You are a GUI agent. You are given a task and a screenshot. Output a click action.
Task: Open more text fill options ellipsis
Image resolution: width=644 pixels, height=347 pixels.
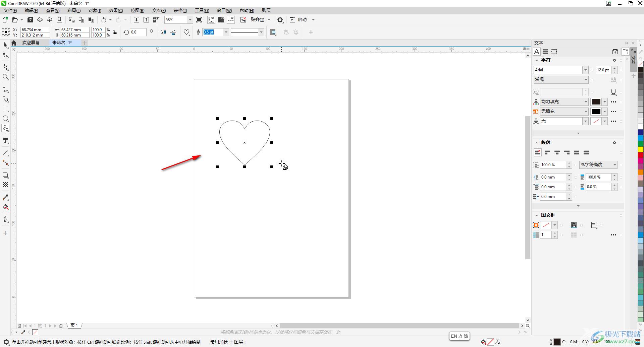[613, 101]
